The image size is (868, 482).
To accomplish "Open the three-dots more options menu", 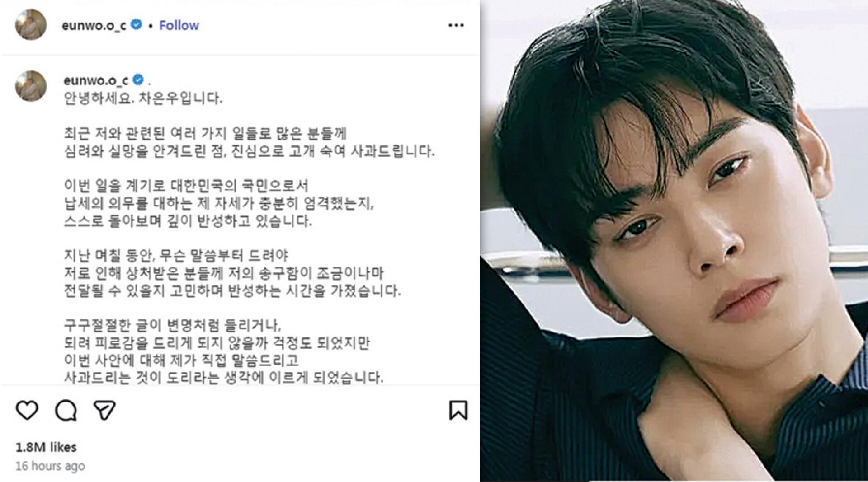I will click(x=456, y=25).
